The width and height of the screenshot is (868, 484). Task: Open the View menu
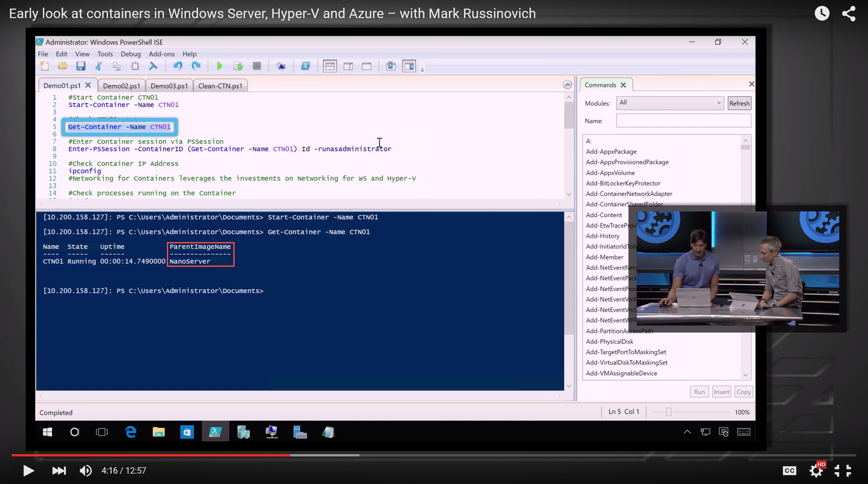82,54
